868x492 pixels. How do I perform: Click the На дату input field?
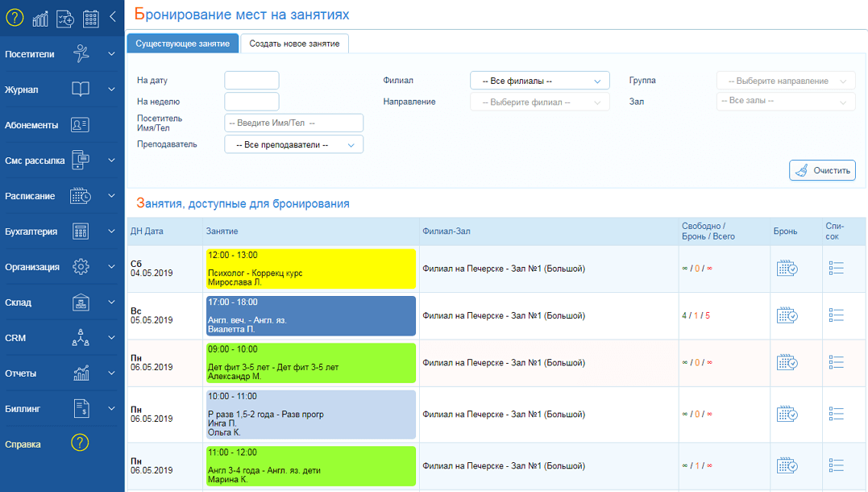251,80
